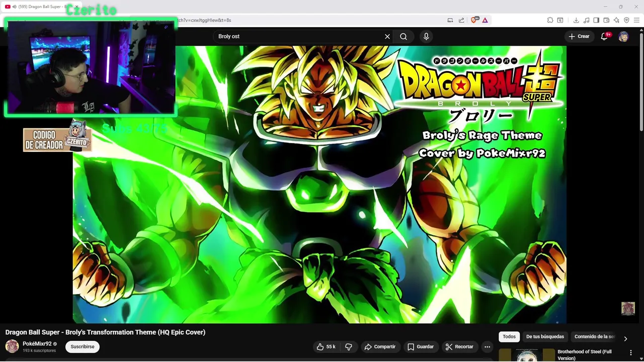The height and width of the screenshot is (362, 644).
Task: Open the media playlist music note icon
Action: point(586,20)
